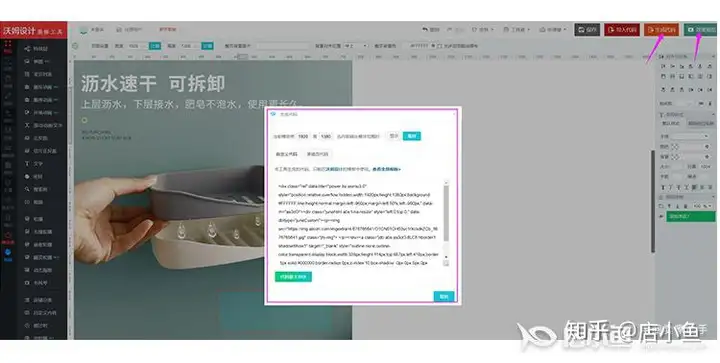Select the teal hide option in code dialog

click(411, 136)
